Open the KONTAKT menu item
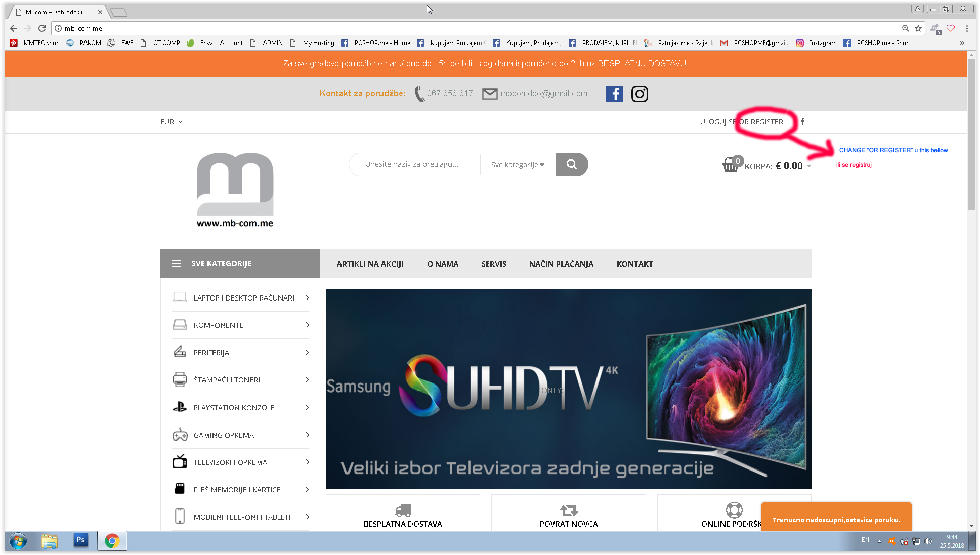Screen dimensions: 980x555 pyautogui.click(x=635, y=264)
